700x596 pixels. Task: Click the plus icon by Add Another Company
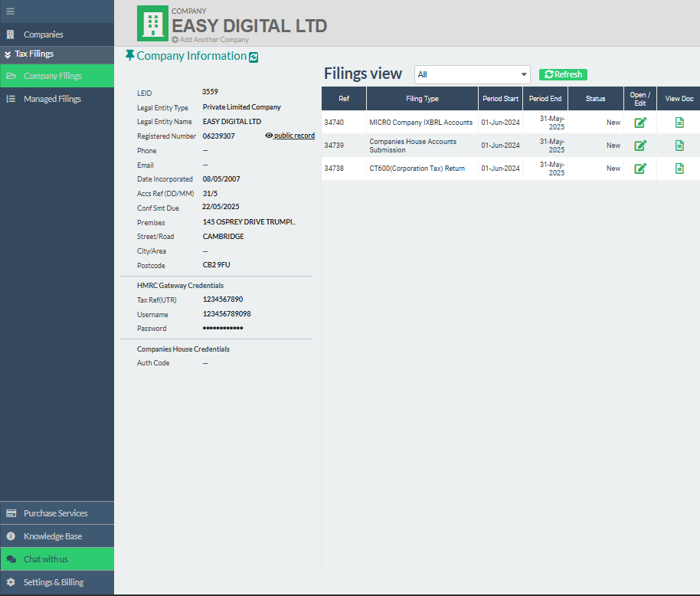click(175, 40)
